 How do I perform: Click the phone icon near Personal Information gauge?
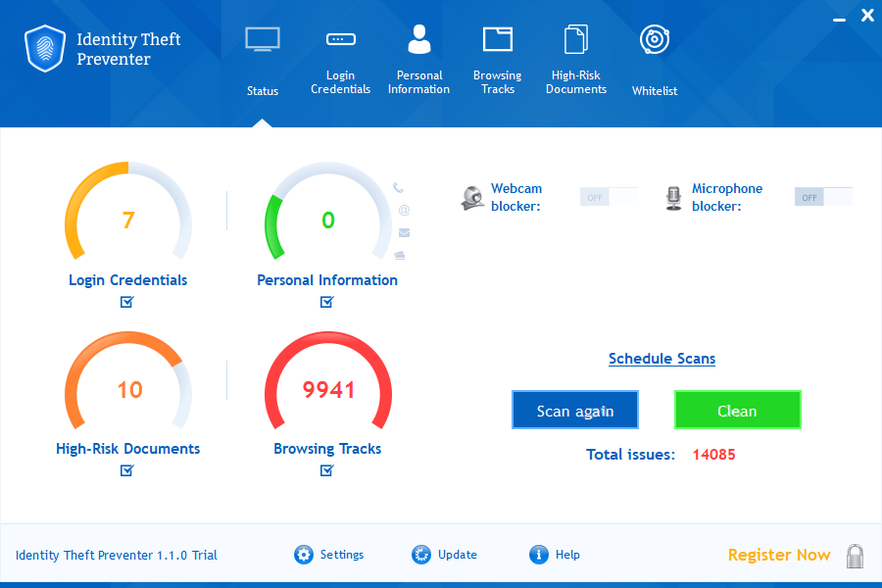[x=398, y=187]
